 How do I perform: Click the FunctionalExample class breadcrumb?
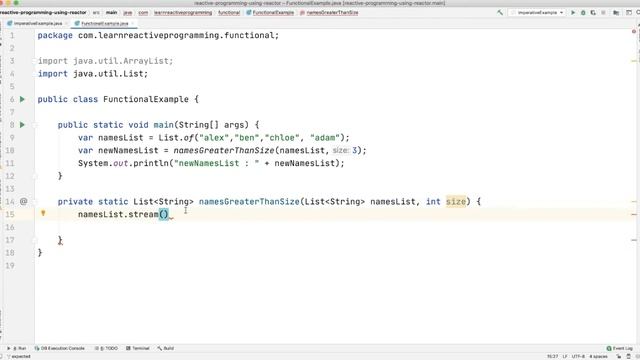coord(270,13)
